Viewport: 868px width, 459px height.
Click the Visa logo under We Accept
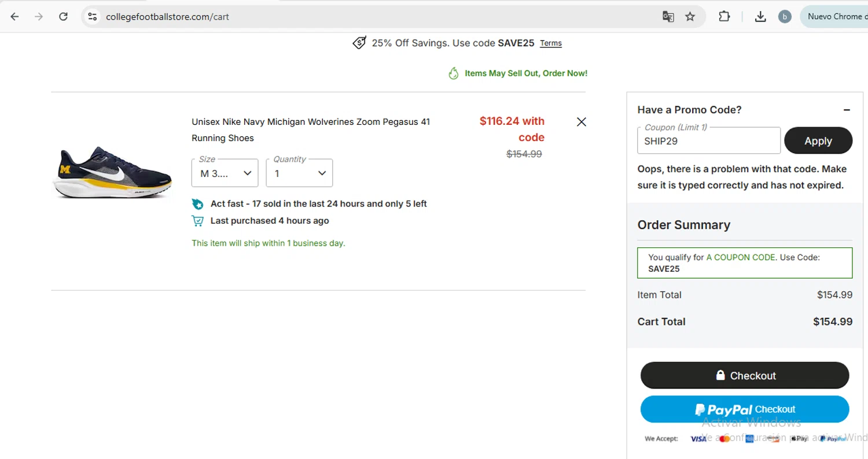[x=698, y=439]
